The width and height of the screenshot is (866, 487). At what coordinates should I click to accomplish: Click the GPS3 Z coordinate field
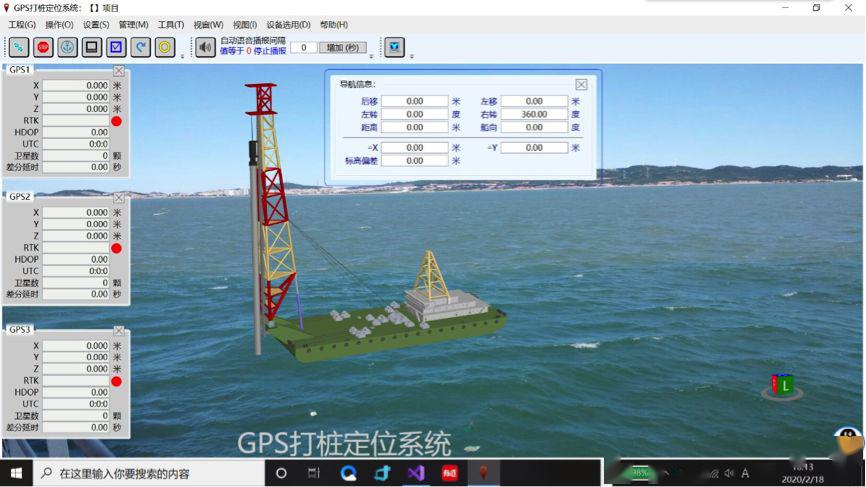click(x=76, y=369)
